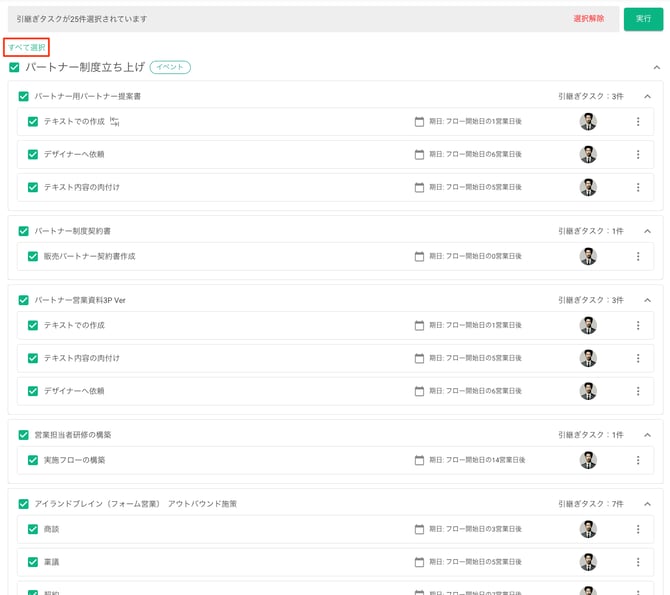Uncheck the 実施フローの構築 task checkbox
Image resolution: width=670 pixels, height=595 pixels.
[x=33, y=460]
